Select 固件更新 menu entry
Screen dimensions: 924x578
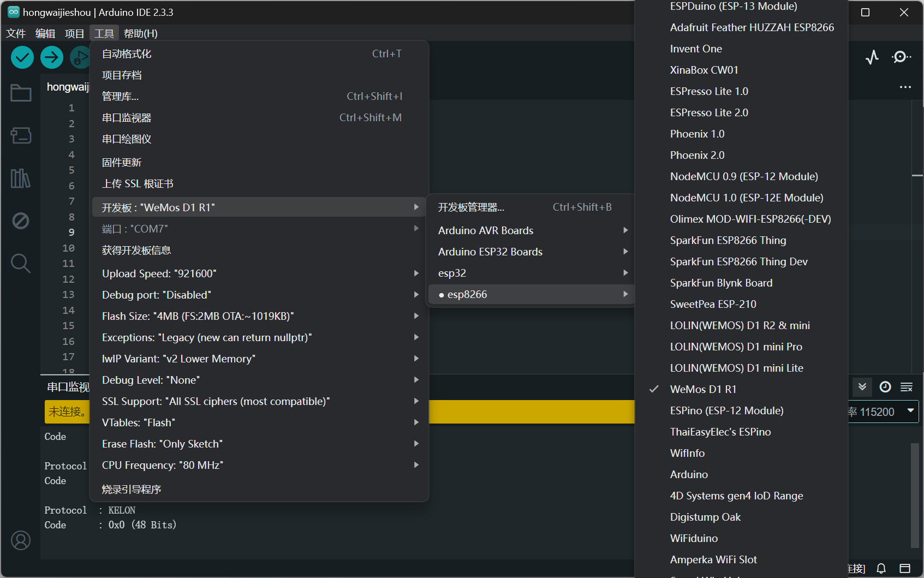coord(259,162)
